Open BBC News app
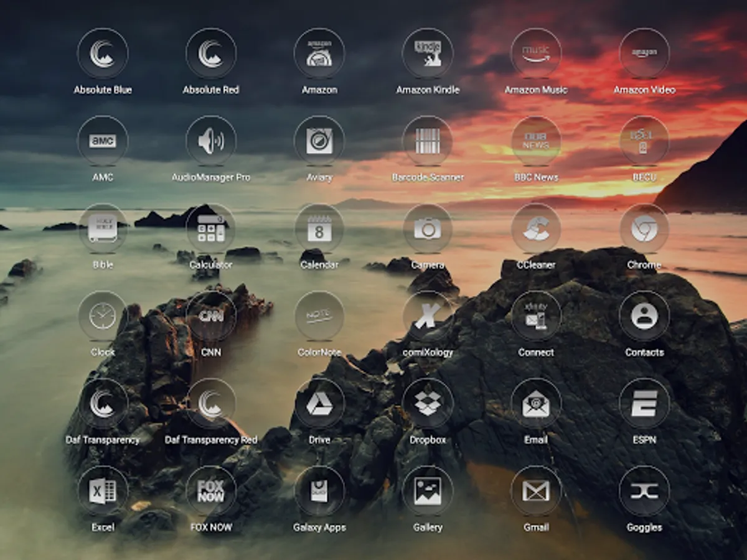The width and height of the screenshot is (747, 560). (536, 141)
